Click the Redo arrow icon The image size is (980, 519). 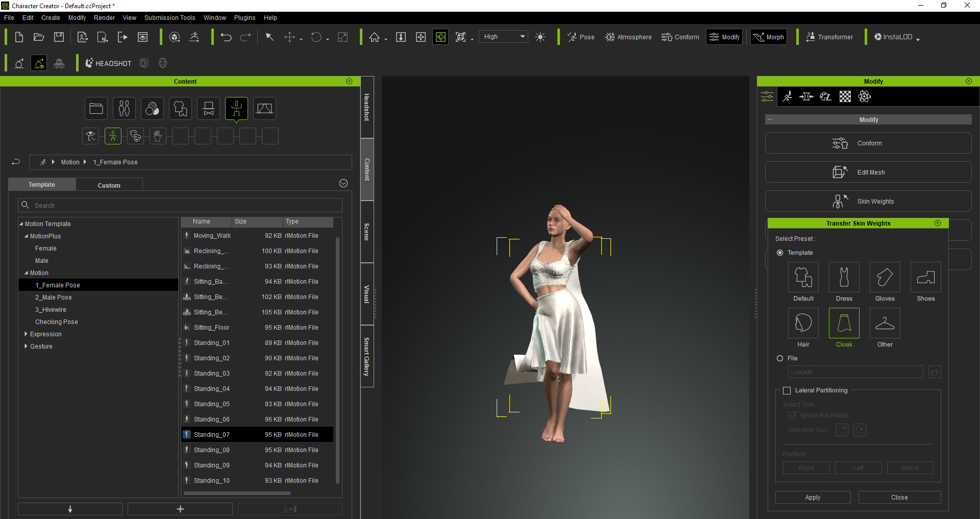246,37
